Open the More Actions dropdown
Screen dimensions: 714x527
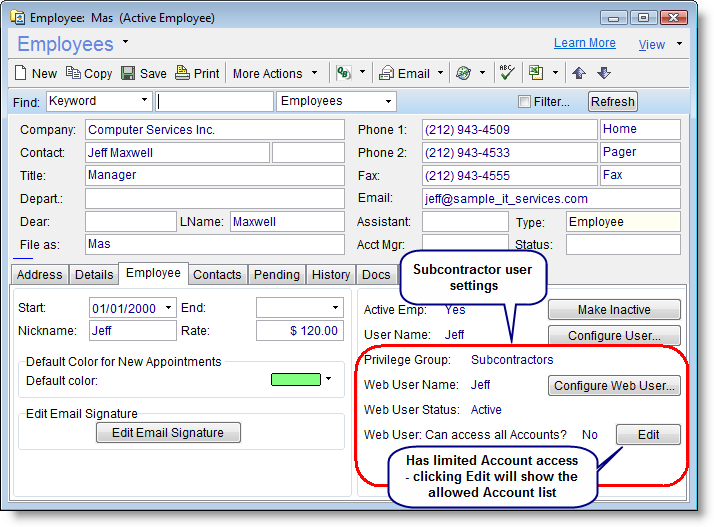[274, 73]
